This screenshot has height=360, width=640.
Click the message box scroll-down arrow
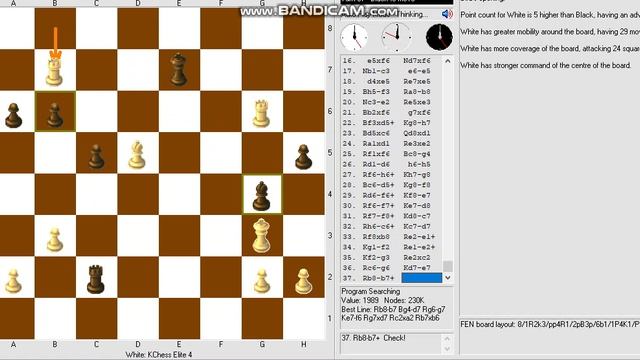[x=447, y=349]
